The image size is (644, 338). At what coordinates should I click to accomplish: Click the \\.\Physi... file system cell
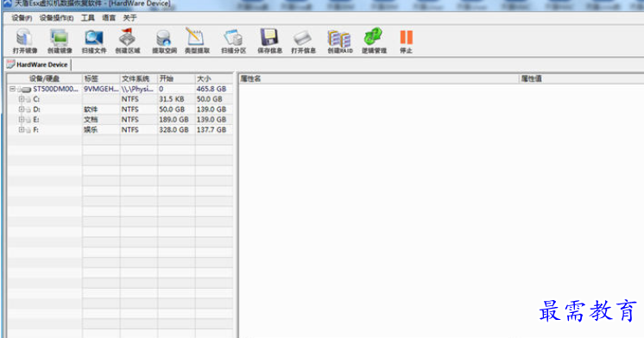click(x=137, y=89)
